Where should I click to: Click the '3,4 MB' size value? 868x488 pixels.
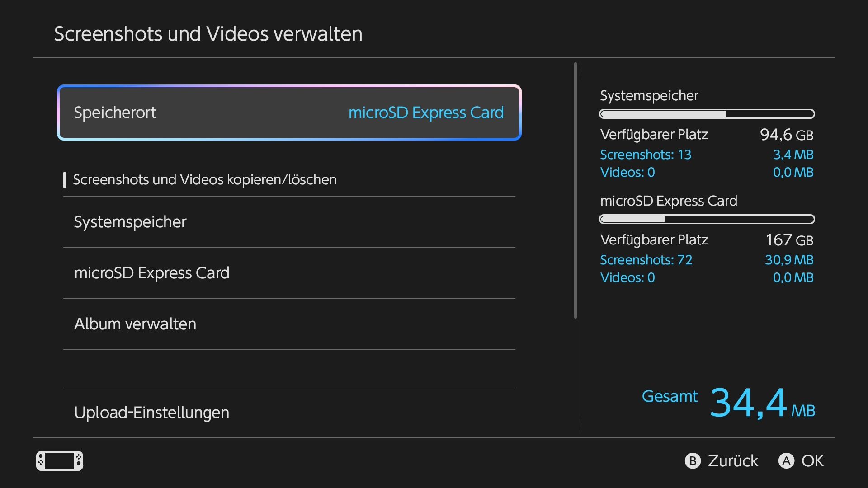pos(793,155)
